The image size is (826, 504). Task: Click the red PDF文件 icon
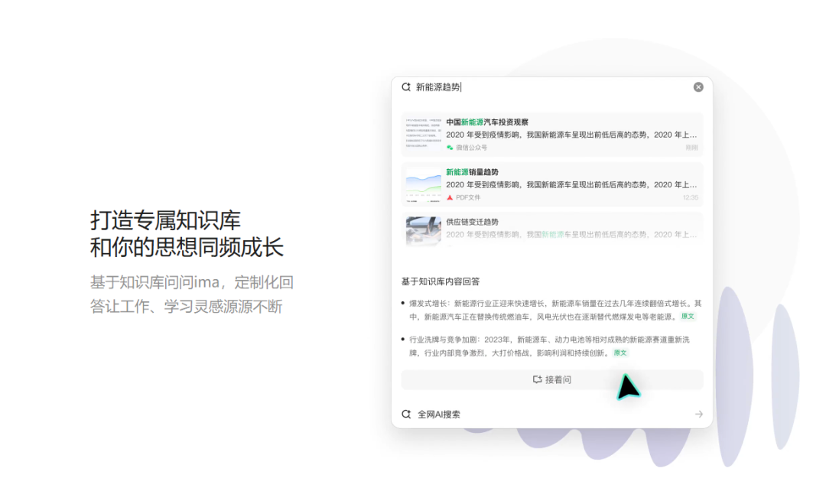click(x=450, y=197)
